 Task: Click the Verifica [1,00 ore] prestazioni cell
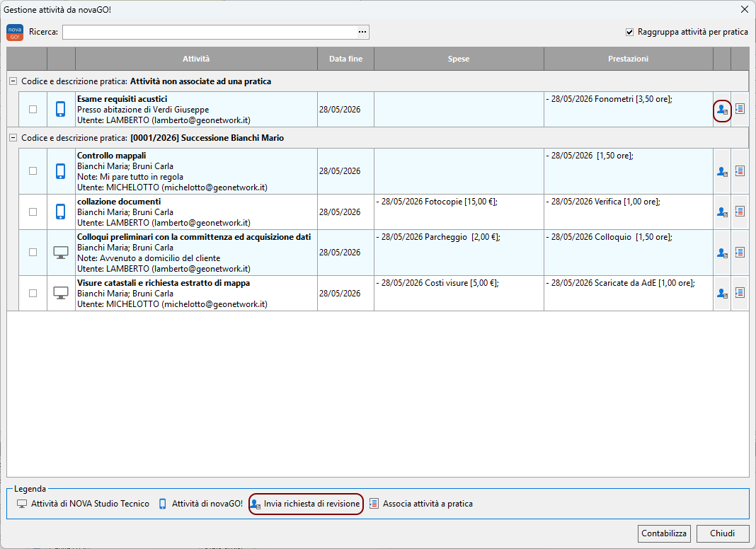[629, 212]
